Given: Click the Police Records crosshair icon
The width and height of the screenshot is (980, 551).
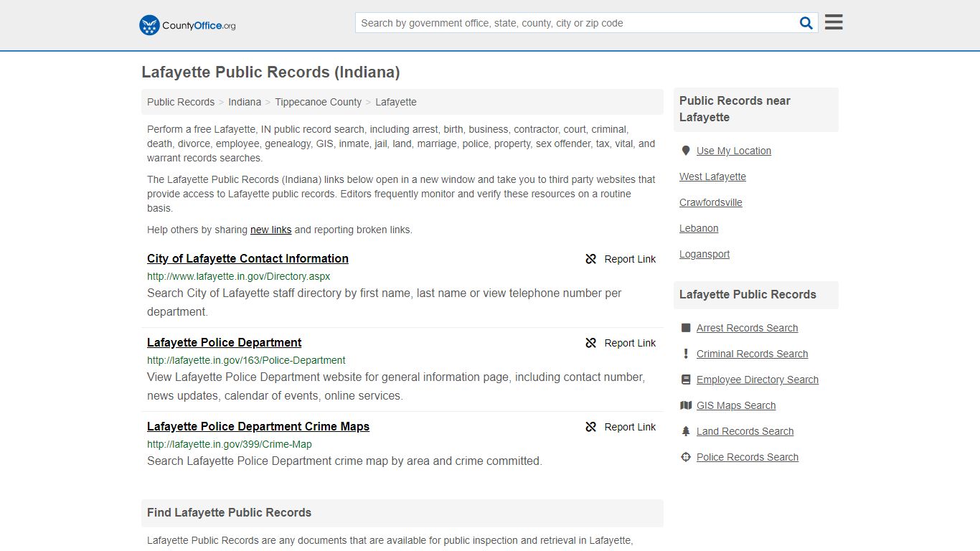Looking at the screenshot, I should 686,457.
